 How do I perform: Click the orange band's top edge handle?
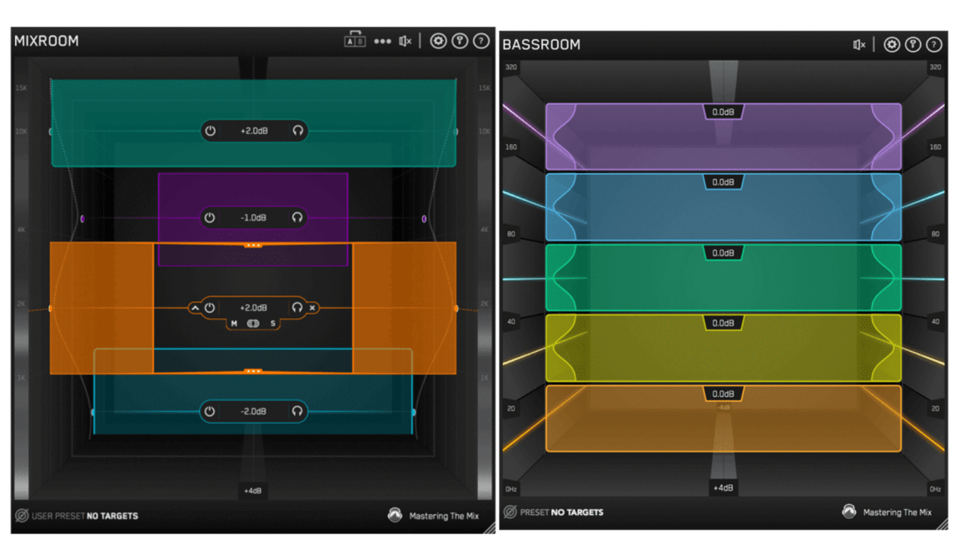(x=253, y=245)
